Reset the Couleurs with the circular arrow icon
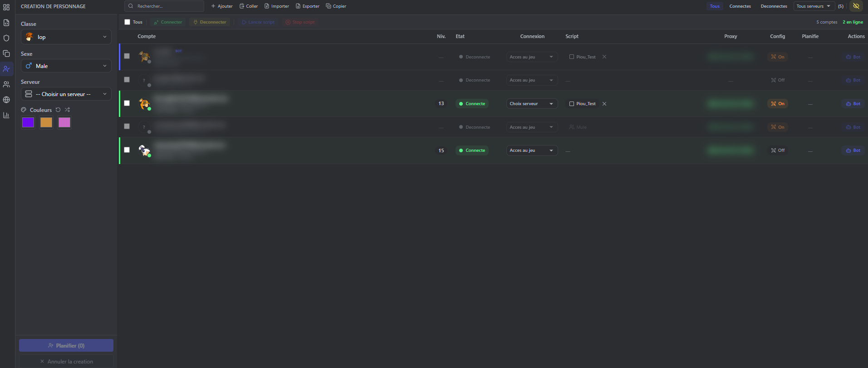Viewport: 868px width, 368px height. (x=58, y=110)
